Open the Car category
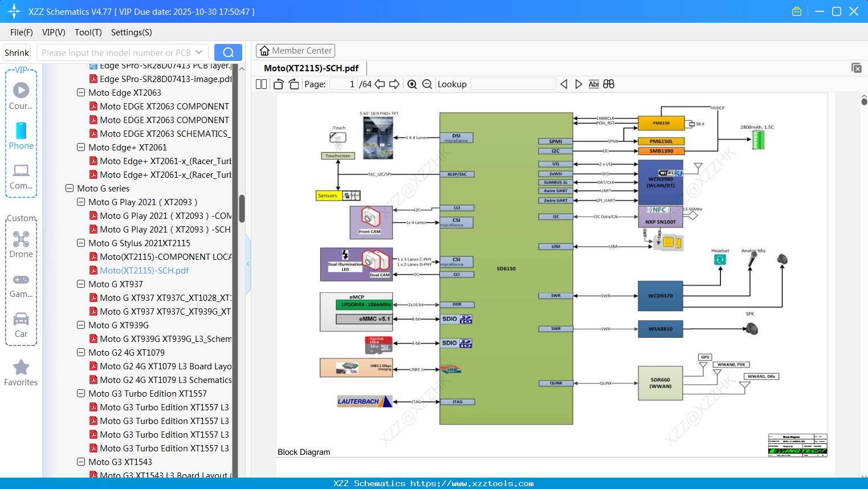The width and height of the screenshot is (868, 489). (21, 325)
